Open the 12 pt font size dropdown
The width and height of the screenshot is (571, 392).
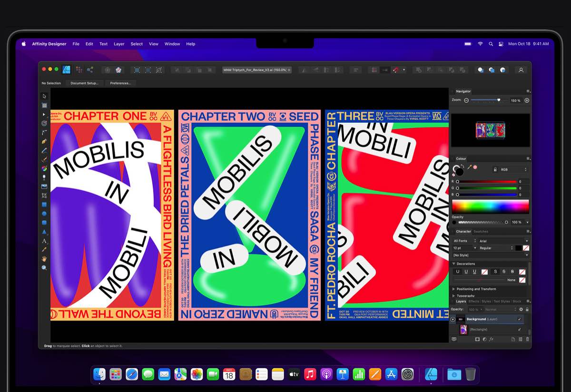[464, 248]
